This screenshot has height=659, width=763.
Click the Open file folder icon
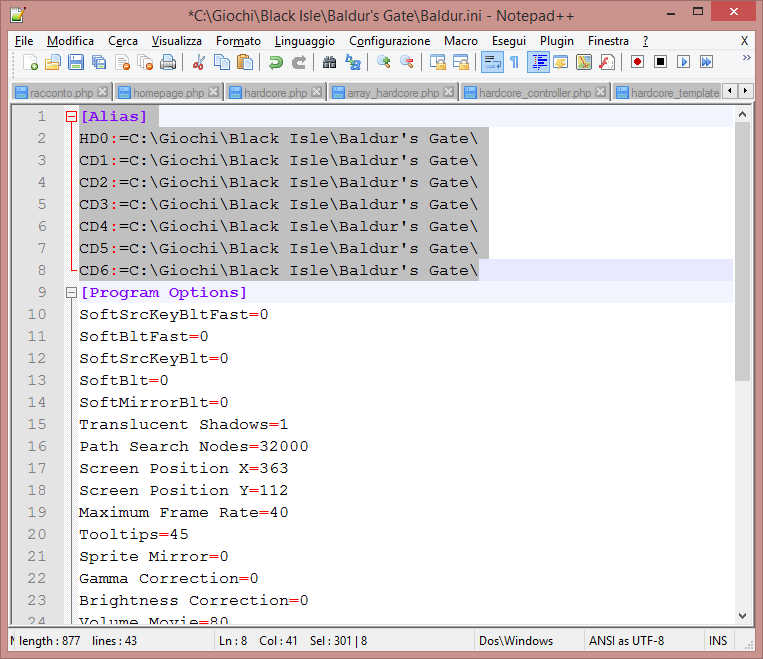click(53, 62)
